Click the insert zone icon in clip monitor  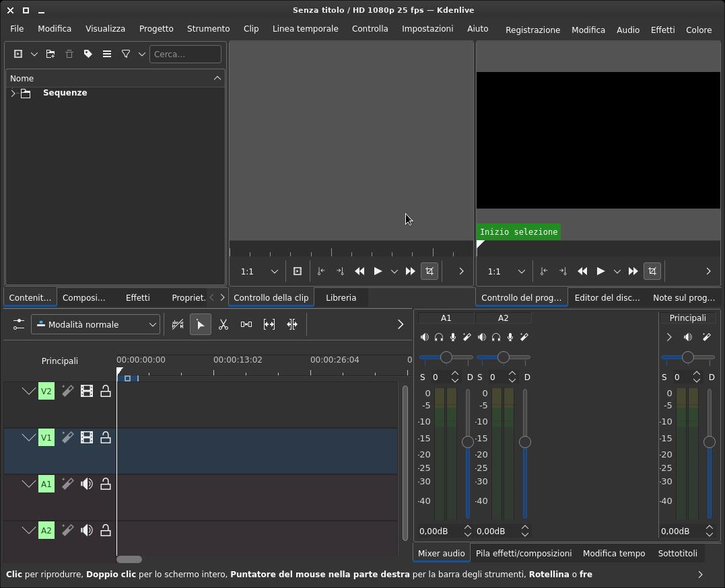298,271
